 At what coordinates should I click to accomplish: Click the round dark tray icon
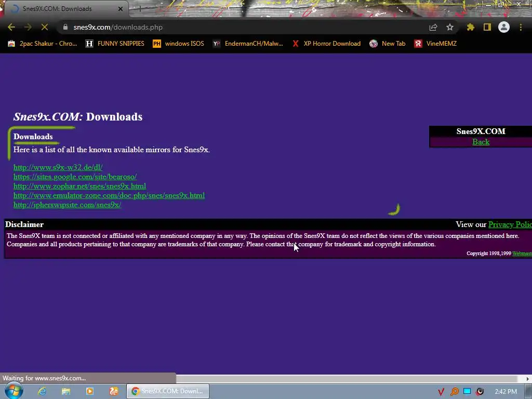480,392
